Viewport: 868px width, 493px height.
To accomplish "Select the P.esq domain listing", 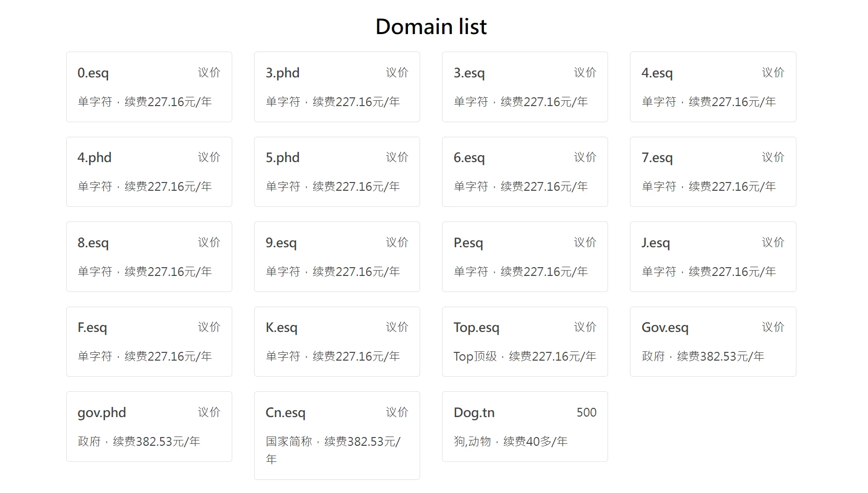I will 525,256.
